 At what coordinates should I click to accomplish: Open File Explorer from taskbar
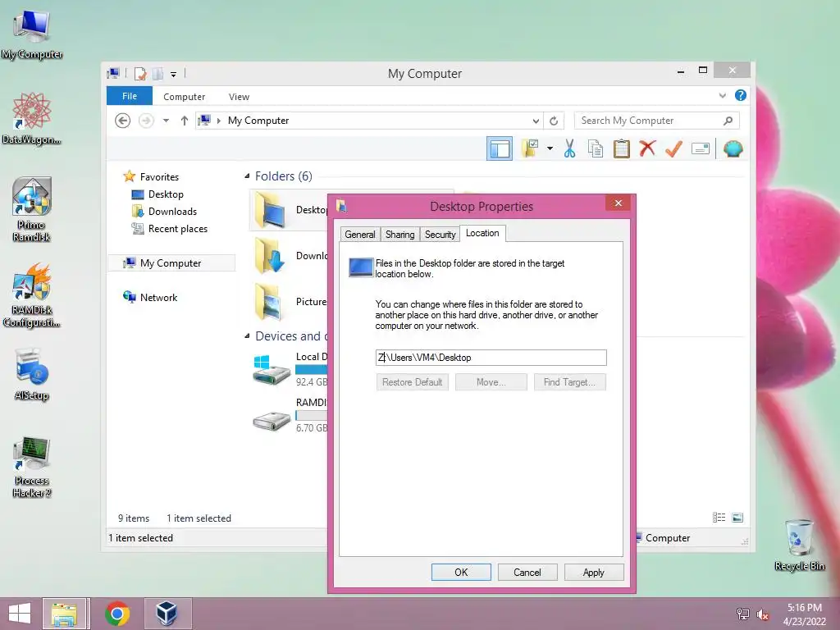(x=64, y=614)
